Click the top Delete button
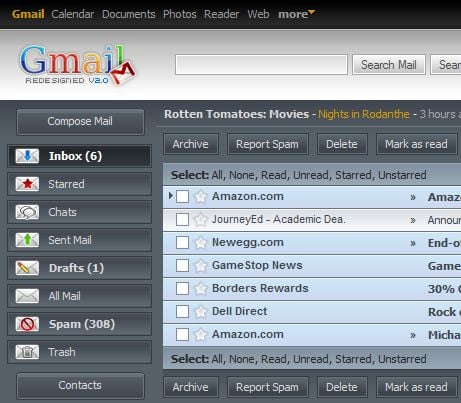 pos(342,144)
